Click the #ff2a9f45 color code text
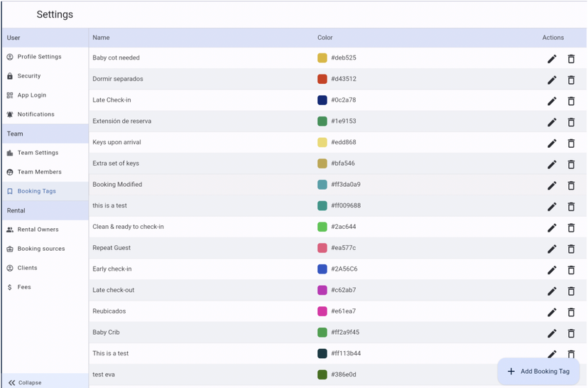 click(345, 332)
